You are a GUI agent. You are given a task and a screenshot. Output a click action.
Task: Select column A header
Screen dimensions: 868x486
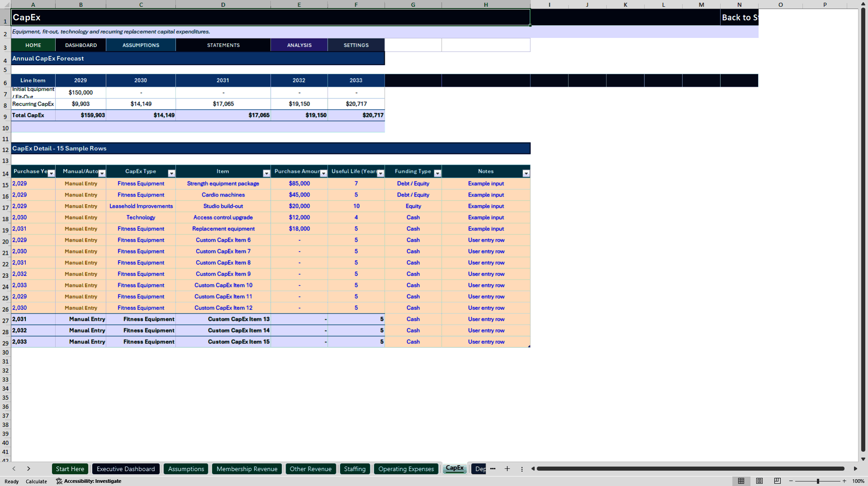click(x=33, y=5)
